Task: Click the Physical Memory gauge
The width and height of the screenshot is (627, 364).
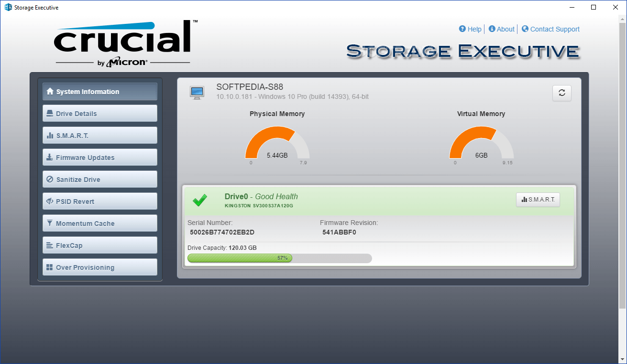Action: tap(277, 142)
